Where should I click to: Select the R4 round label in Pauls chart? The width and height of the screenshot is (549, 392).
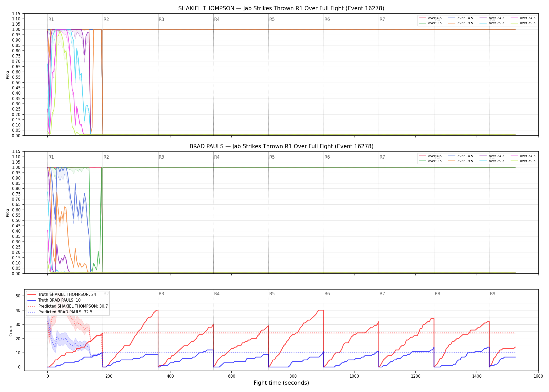click(x=217, y=157)
